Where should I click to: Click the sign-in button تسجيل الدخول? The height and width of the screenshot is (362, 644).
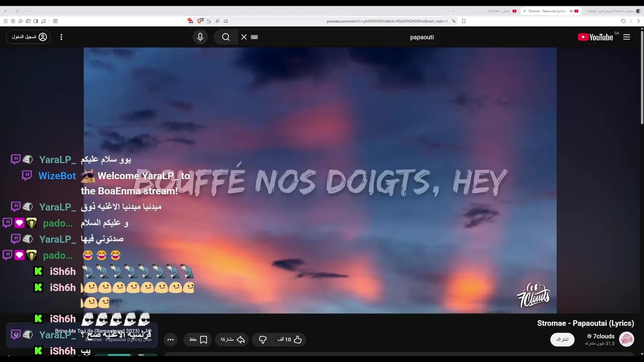(x=29, y=37)
